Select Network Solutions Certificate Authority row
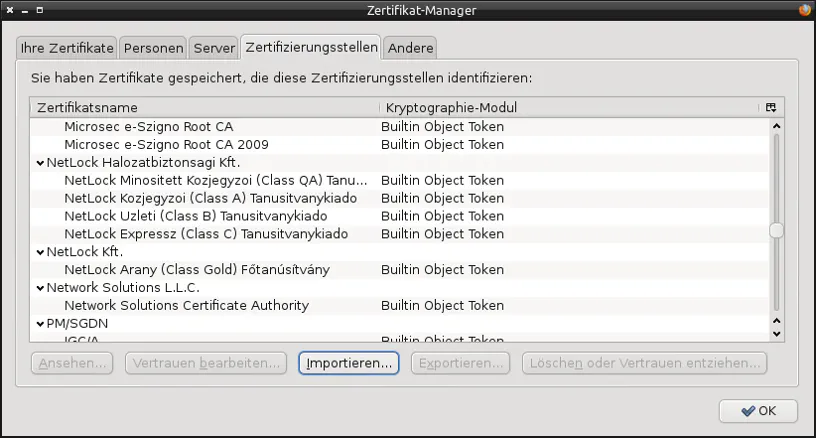 399,305
